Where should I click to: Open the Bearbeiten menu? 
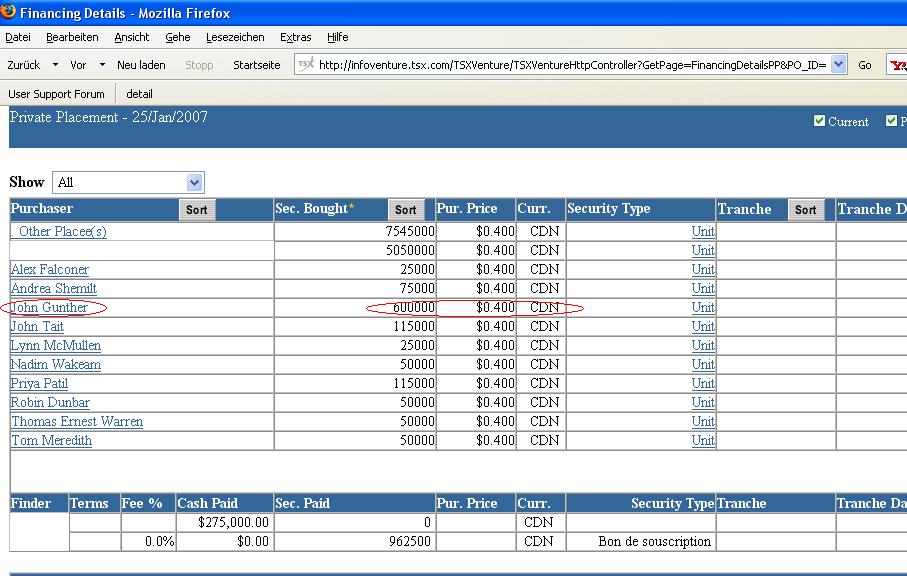coord(72,38)
